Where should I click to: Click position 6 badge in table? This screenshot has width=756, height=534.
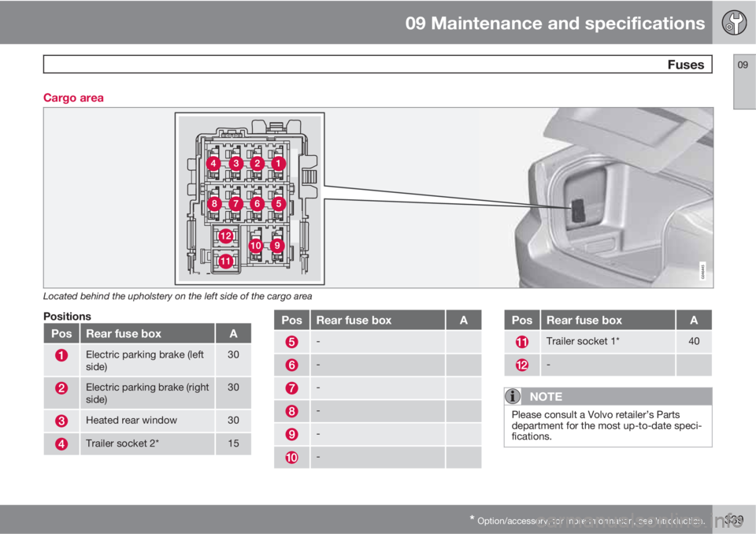pos(291,365)
